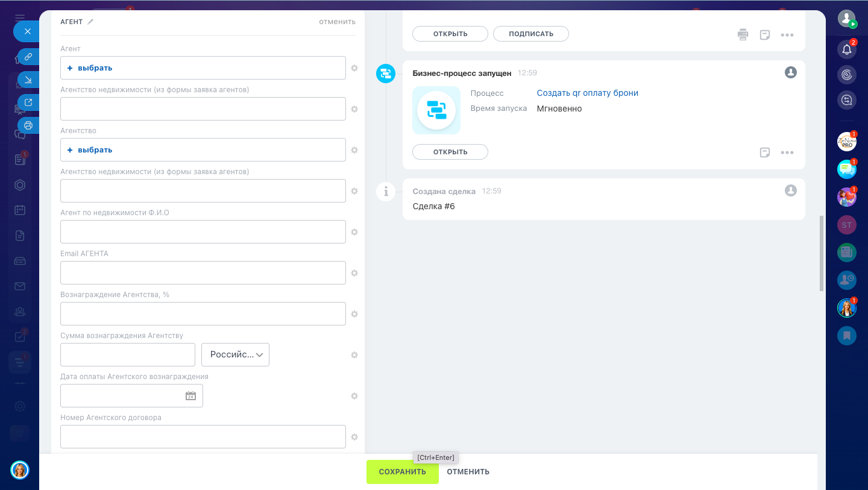The image size is (868, 490).
Task: Expand the currency dropdown showing "Российс..."
Action: pyautogui.click(x=235, y=355)
